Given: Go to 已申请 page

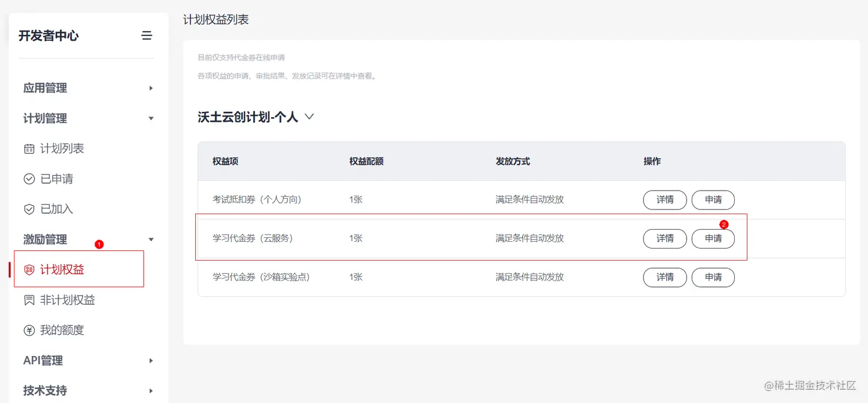Looking at the screenshot, I should 57,179.
